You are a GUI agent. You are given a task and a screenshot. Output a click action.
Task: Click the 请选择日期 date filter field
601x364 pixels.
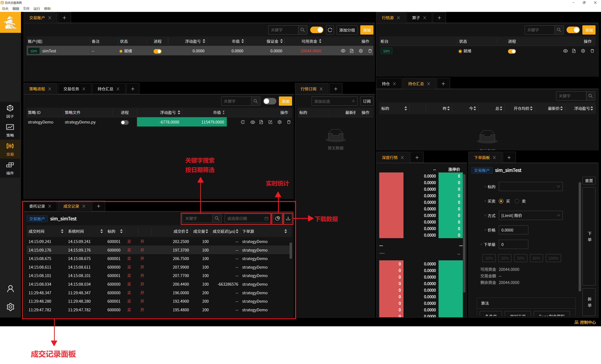click(247, 219)
